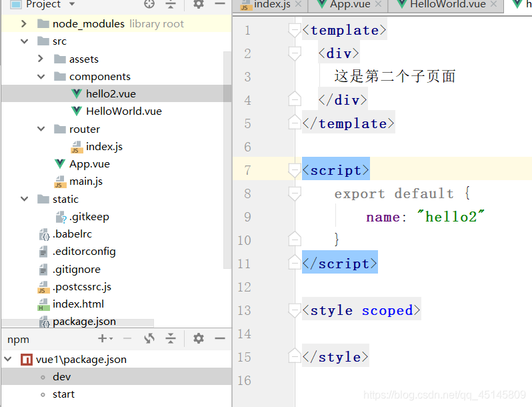Screen dimensions: 532x407
Task: Collapse the vue1\package.json npm node
Action: coord(8,359)
